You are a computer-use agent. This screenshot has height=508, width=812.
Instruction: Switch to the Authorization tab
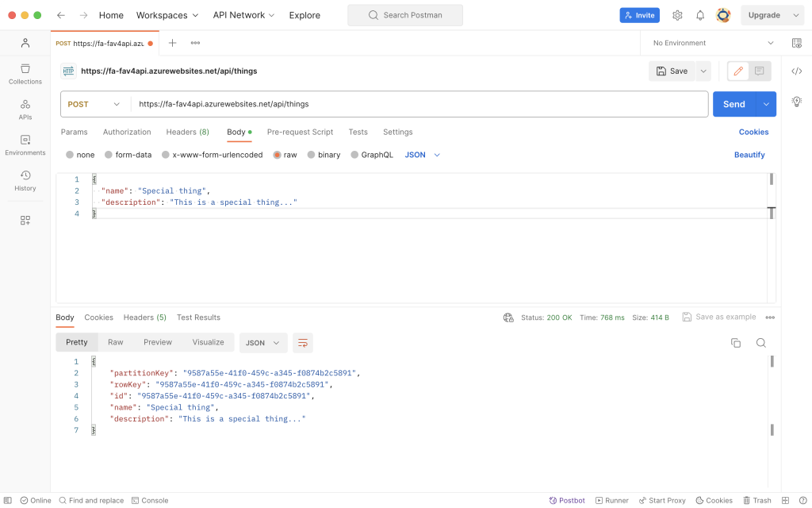tap(127, 132)
